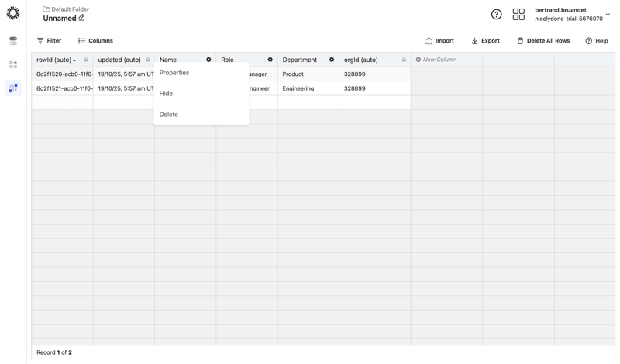The height and width of the screenshot is (364, 620).
Task: Choose Hide in the column menu
Action: [166, 94]
